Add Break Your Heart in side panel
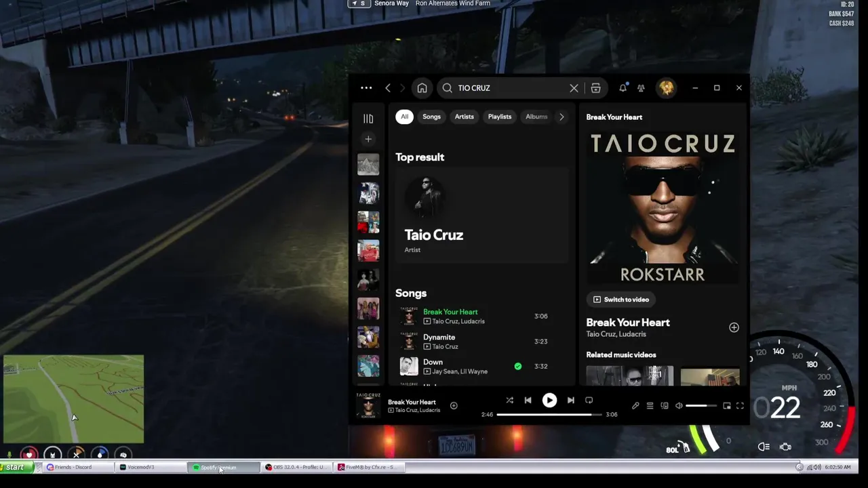The height and width of the screenshot is (488, 868). pos(734,327)
